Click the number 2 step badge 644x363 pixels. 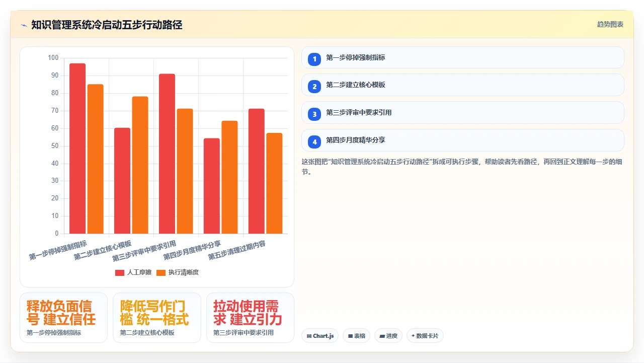314,87
